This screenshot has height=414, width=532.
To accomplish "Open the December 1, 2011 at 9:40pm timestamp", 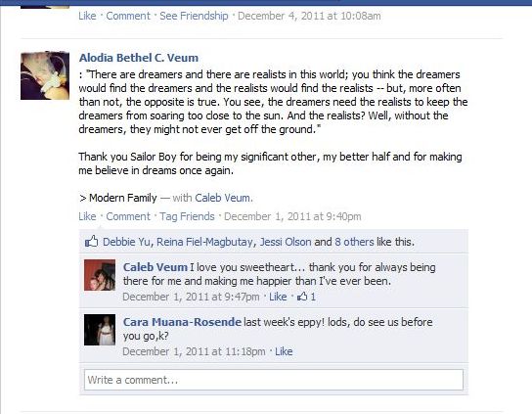I will click(292, 216).
